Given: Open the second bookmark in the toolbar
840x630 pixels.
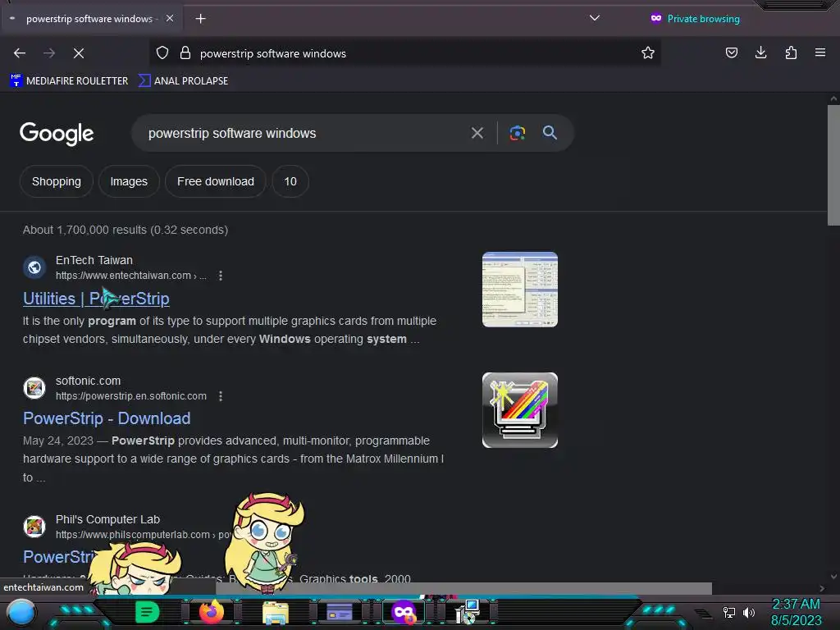Looking at the screenshot, I should click(183, 81).
